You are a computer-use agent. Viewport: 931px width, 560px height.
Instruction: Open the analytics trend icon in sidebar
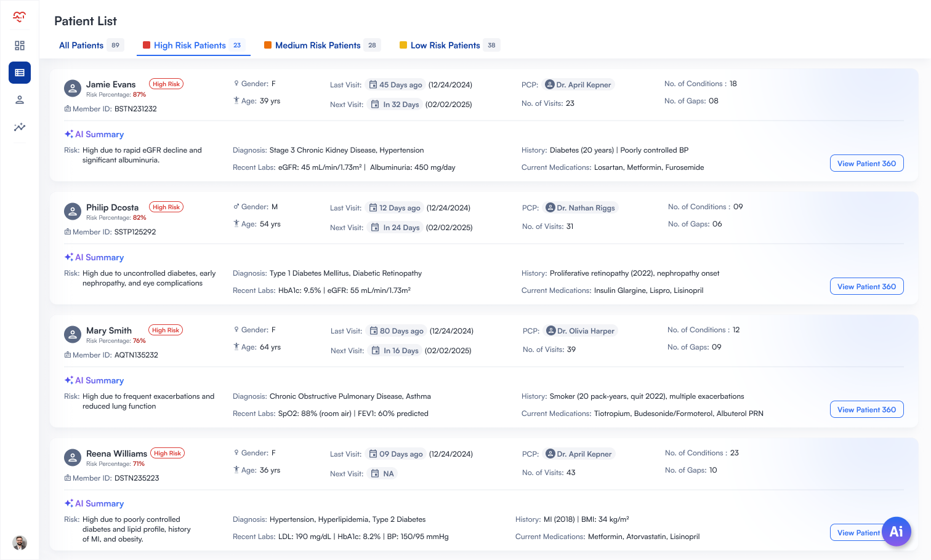pos(19,127)
